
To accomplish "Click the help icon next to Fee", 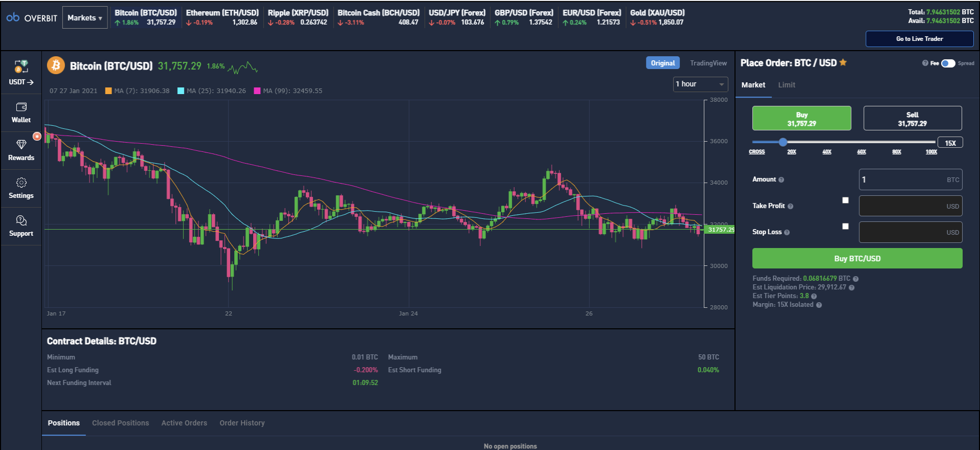I will point(925,63).
